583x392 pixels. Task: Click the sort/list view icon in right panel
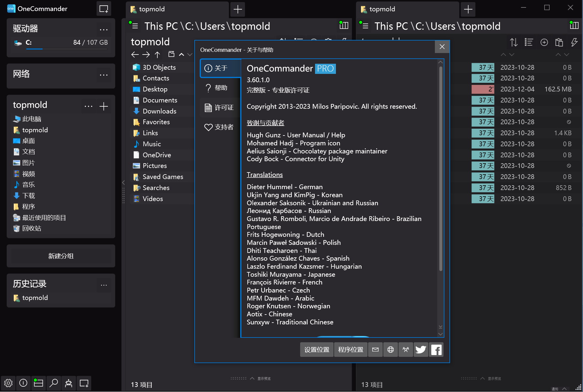528,42
